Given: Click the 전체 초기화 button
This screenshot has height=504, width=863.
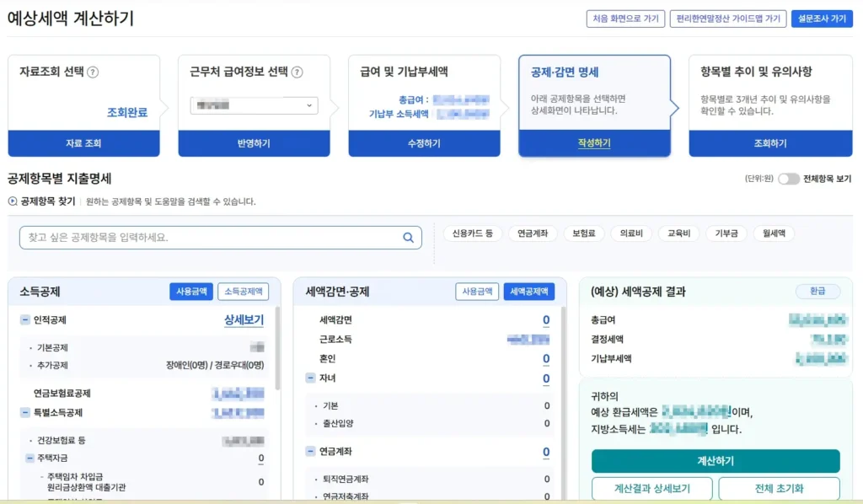Looking at the screenshot, I should pyautogui.click(x=780, y=489).
